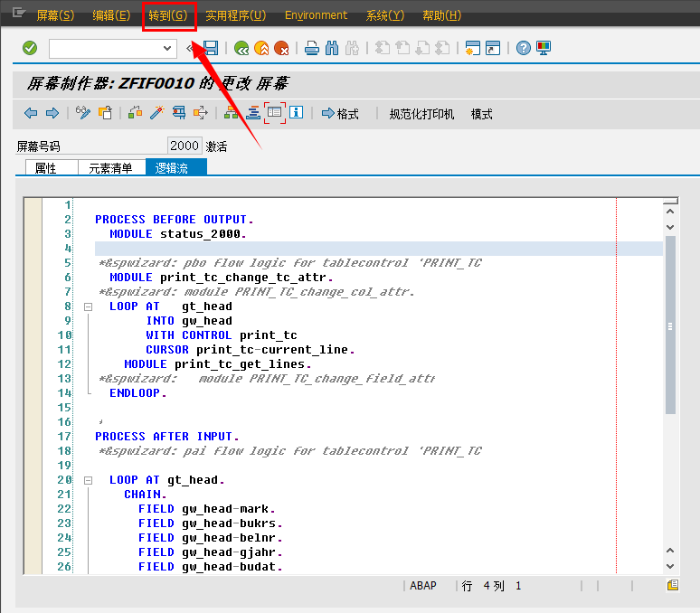The height and width of the screenshot is (613, 700).
Task: Click the menu icon left of 屏幕(S)
Action: click(x=19, y=13)
